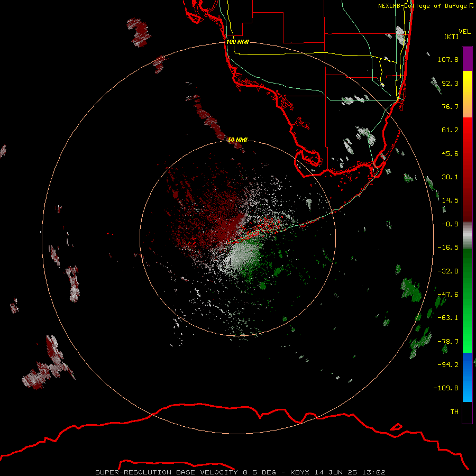This screenshot has width=476, height=476.
Task: Click the purple segment of the color bar
Action: tap(467, 59)
